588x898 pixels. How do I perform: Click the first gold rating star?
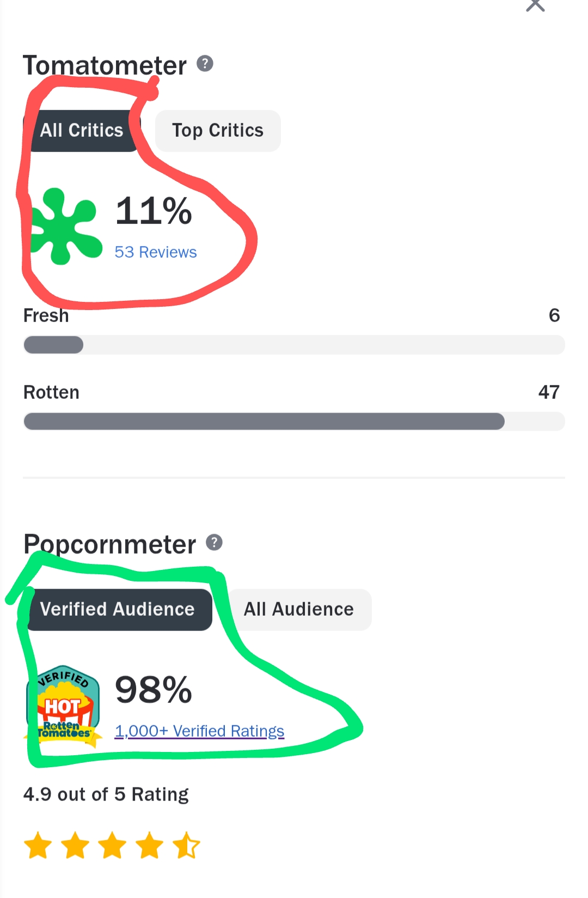[38, 846]
